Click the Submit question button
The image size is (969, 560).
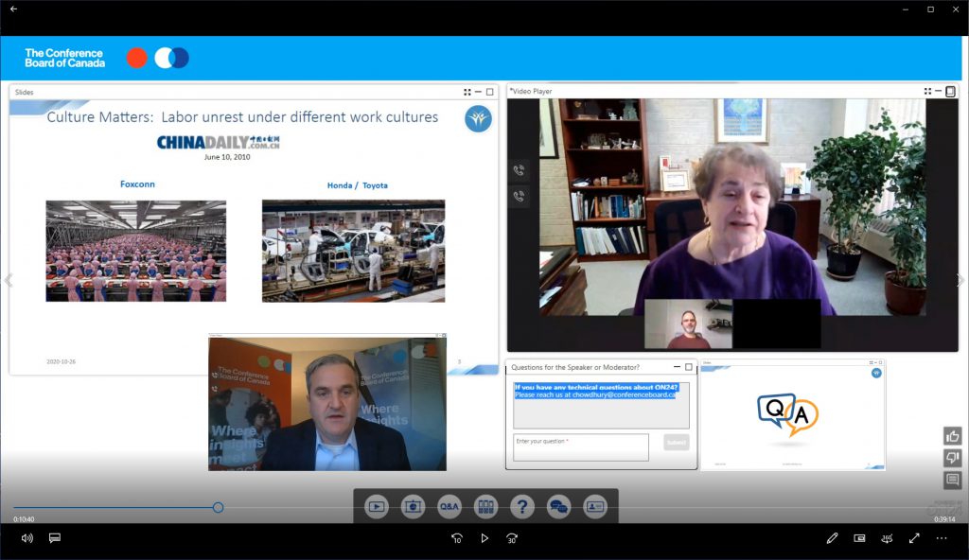click(x=676, y=443)
